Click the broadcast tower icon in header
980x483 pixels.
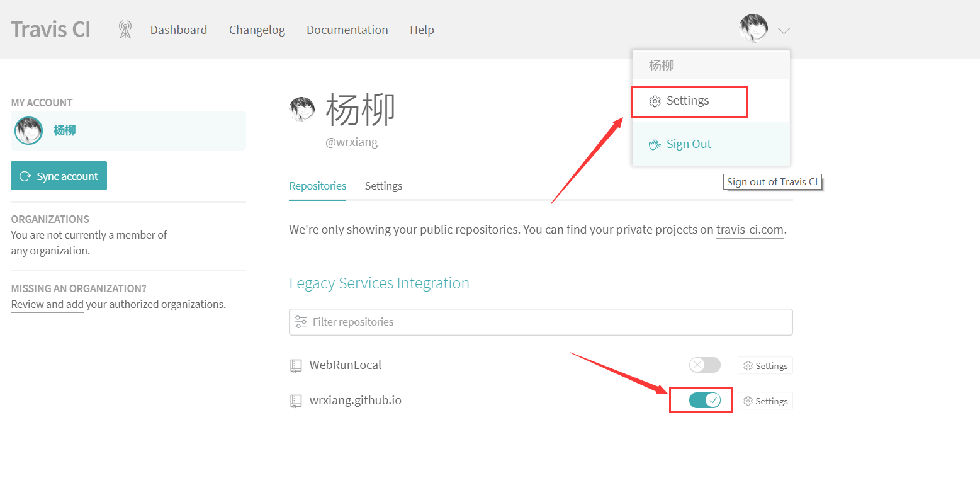(125, 30)
